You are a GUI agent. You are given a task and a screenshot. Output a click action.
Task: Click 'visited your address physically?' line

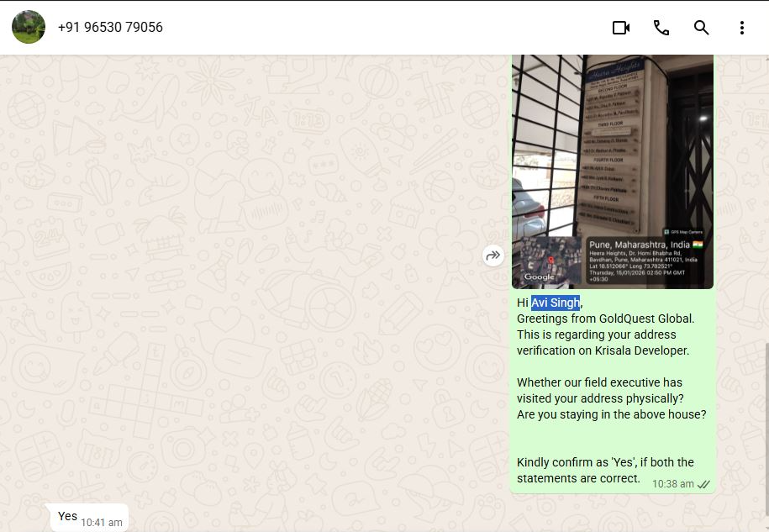click(600, 398)
